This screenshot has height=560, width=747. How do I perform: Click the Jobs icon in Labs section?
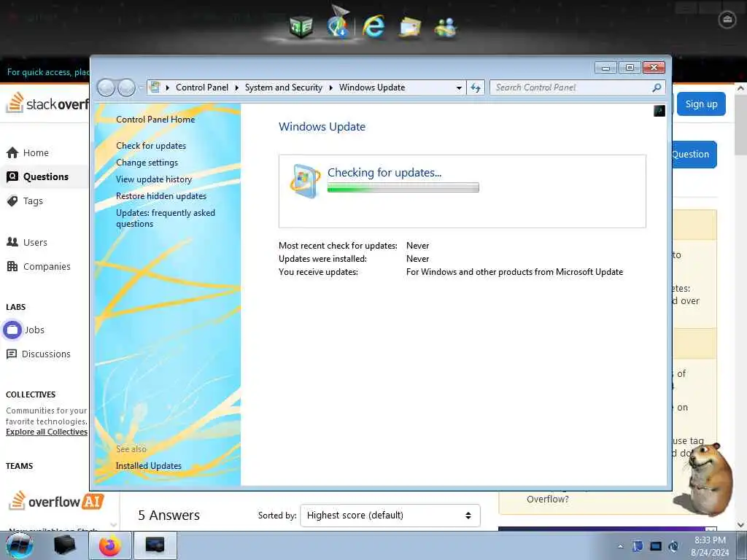12,330
